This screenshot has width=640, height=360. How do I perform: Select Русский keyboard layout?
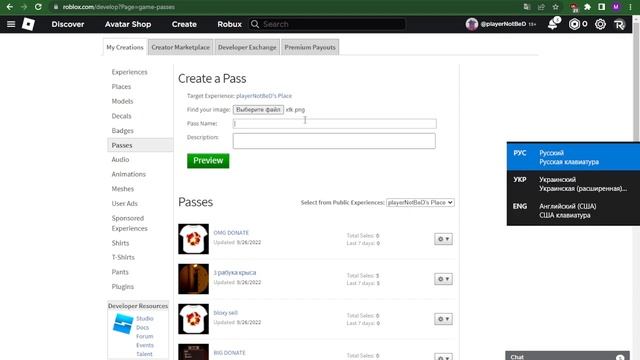(573, 157)
